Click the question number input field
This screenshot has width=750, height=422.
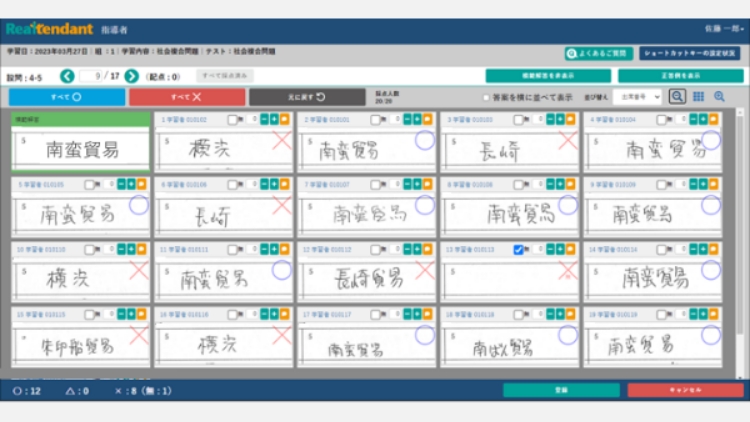click(95, 76)
